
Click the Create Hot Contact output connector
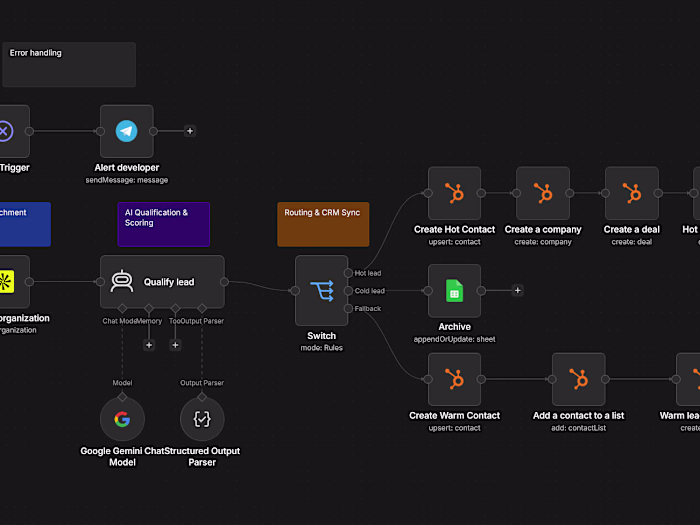[481, 193]
